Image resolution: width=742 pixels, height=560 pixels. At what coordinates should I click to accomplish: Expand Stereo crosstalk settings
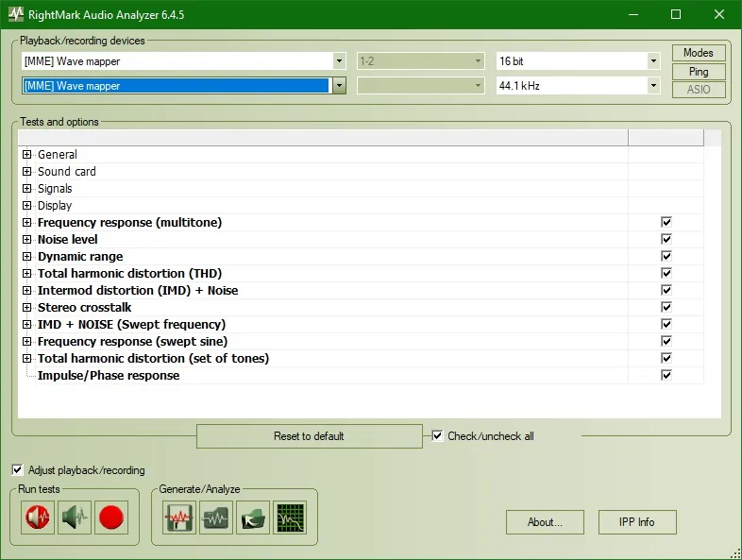(27, 308)
